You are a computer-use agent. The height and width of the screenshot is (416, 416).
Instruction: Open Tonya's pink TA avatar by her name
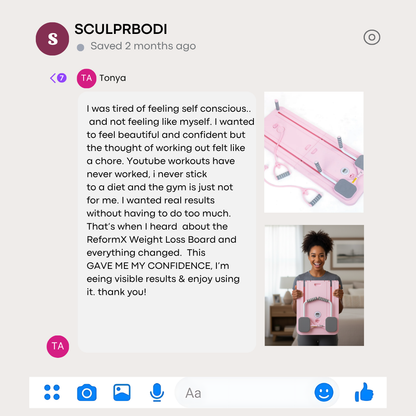coord(86,78)
